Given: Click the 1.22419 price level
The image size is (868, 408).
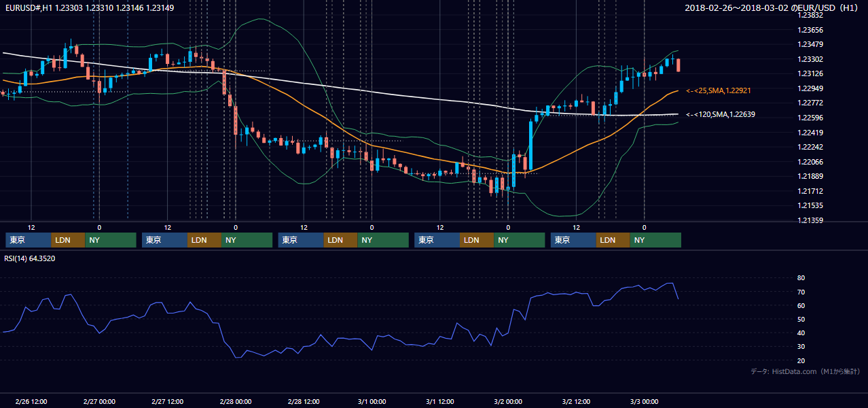Looking at the screenshot, I should pos(810,133).
